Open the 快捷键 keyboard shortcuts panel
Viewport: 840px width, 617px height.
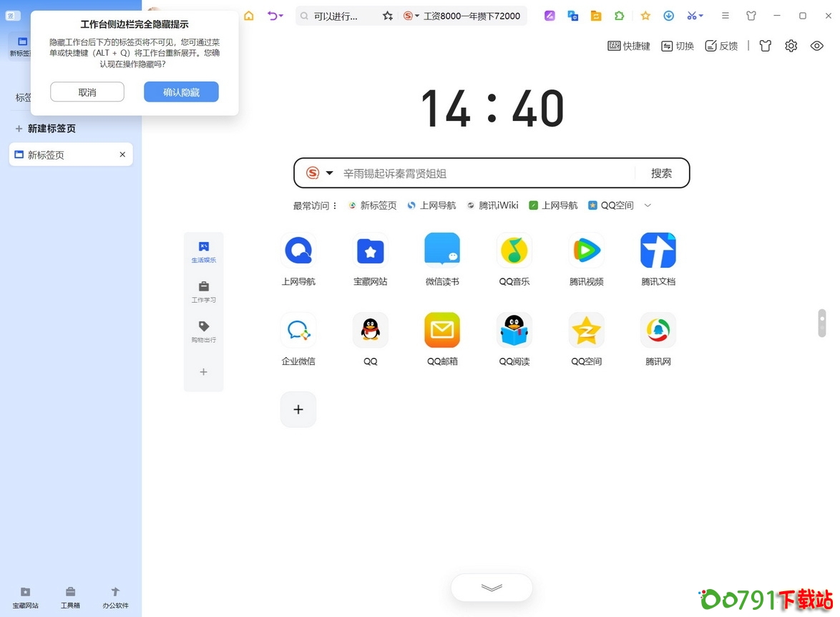(628, 45)
